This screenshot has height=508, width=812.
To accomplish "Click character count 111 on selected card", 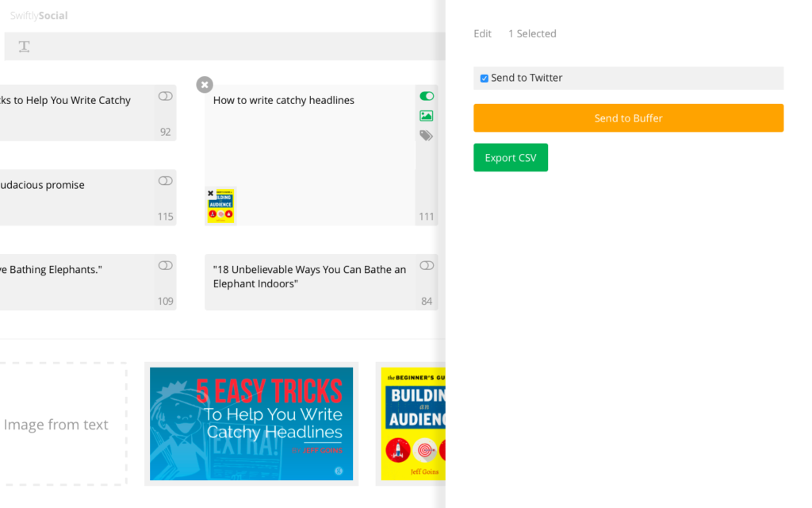I will pos(427,217).
